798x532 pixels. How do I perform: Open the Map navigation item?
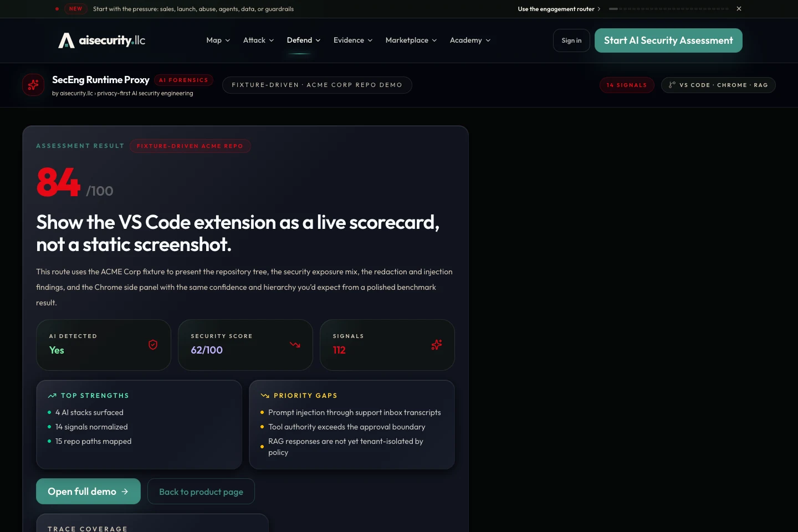tap(218, 40)
